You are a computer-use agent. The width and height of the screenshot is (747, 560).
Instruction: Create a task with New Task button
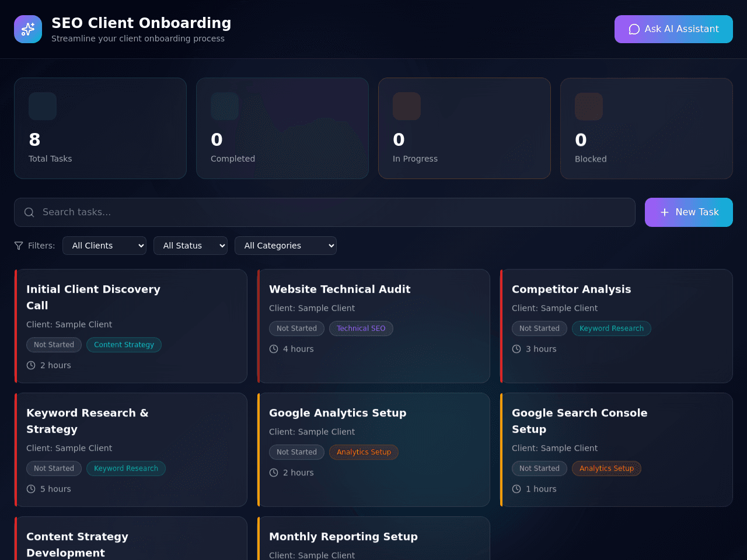689,212
